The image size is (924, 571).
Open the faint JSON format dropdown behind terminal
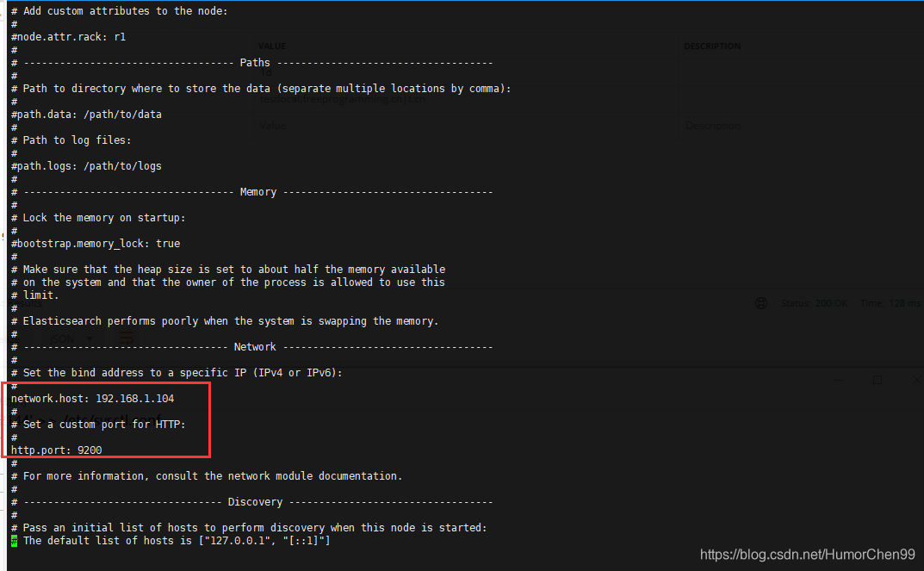(x=71, y=338)
